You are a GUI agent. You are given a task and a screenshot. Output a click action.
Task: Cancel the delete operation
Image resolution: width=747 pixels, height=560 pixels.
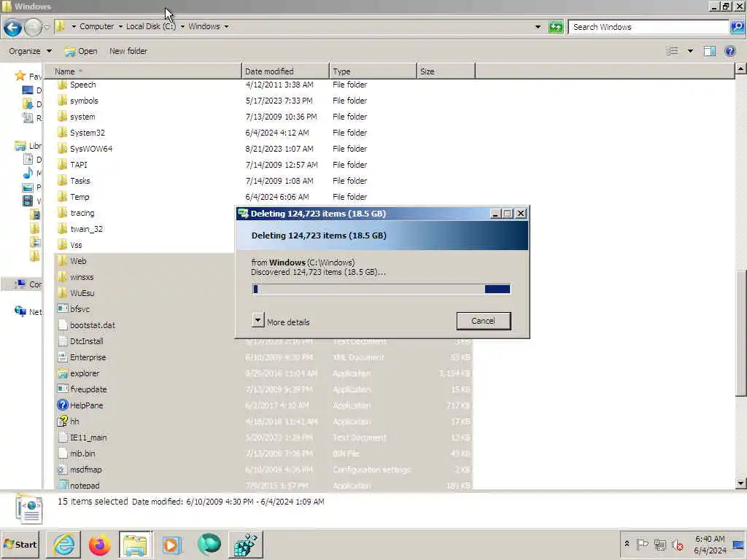484,321
